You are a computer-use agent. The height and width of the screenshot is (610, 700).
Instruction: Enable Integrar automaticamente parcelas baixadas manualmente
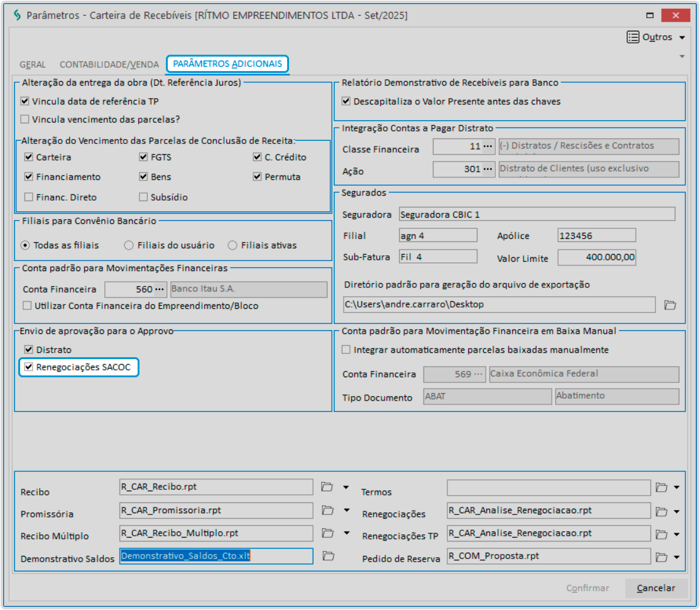tap(346, 350)
